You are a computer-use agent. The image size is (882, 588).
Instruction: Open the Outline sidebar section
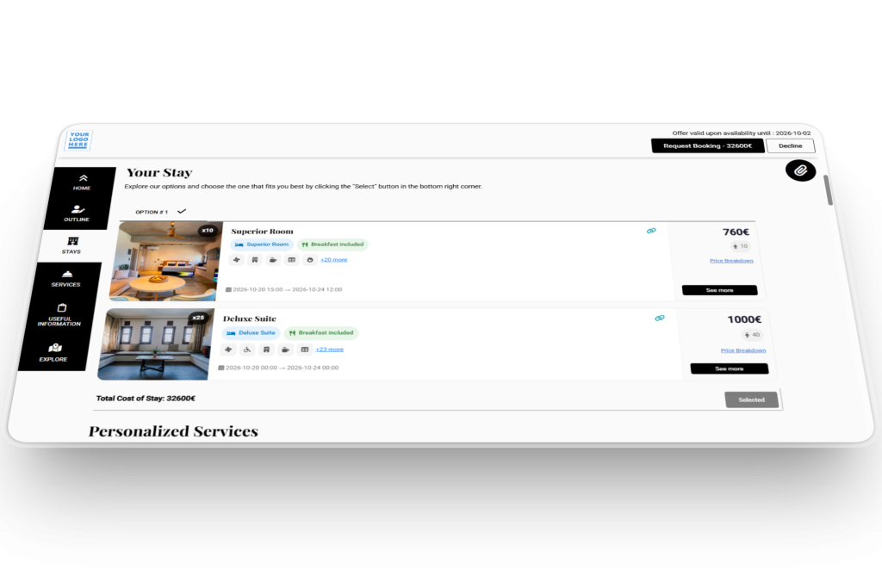77,214
